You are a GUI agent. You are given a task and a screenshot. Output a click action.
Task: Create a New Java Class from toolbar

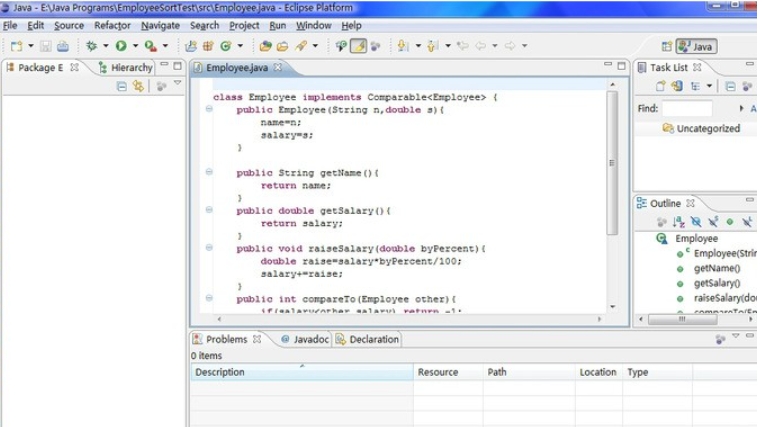click(x=225, y=46)
